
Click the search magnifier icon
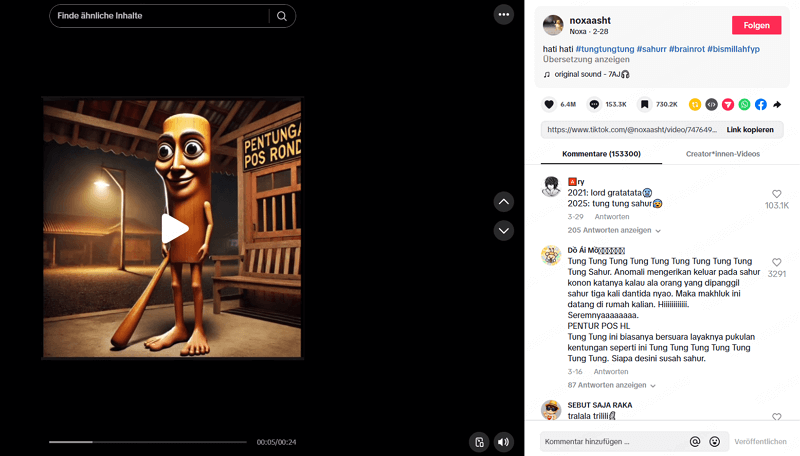click(x=282, y=16)
